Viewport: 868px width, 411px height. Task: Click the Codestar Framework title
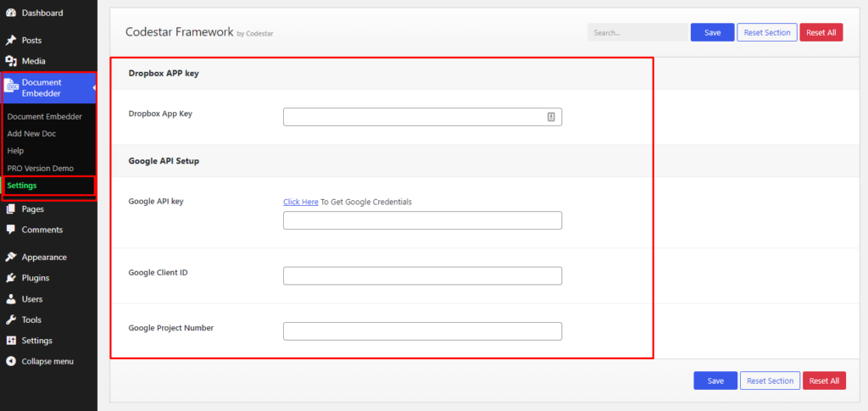(180, 32)
